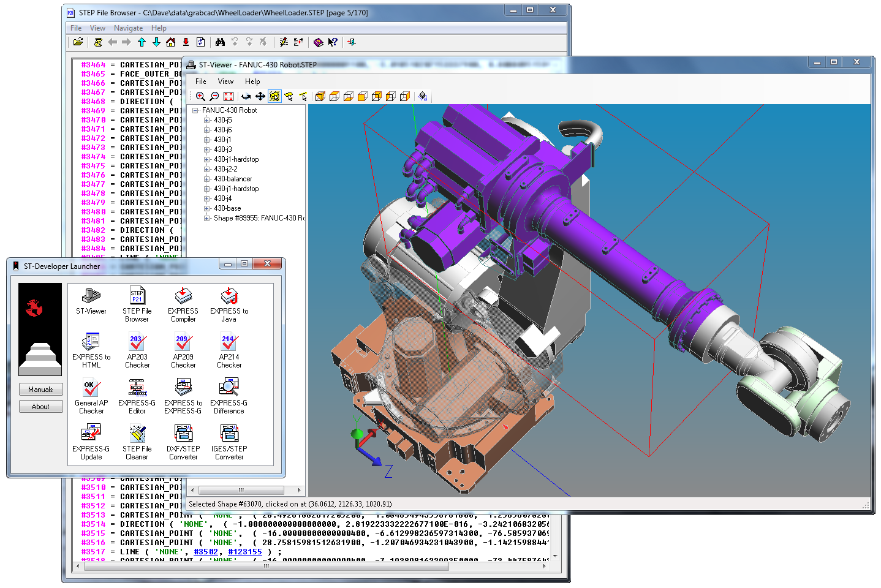Expand the 430-j6 tree node
The height and width of the screenshot is (588, 881).
click(x=207, y=130)
